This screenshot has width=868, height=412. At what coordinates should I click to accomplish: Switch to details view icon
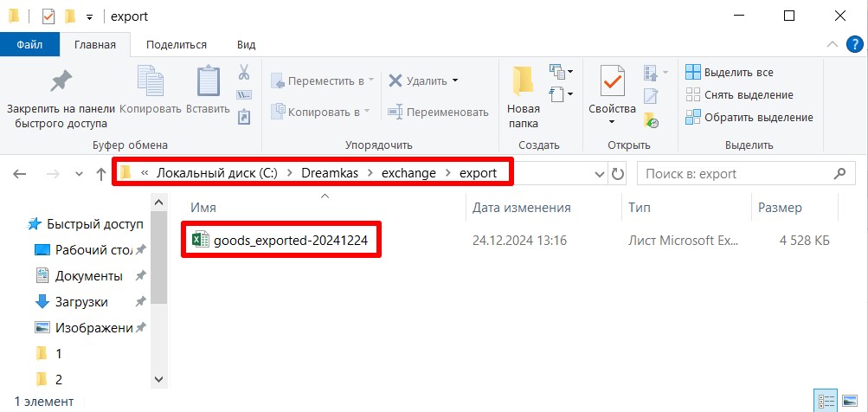click(826, 400)
